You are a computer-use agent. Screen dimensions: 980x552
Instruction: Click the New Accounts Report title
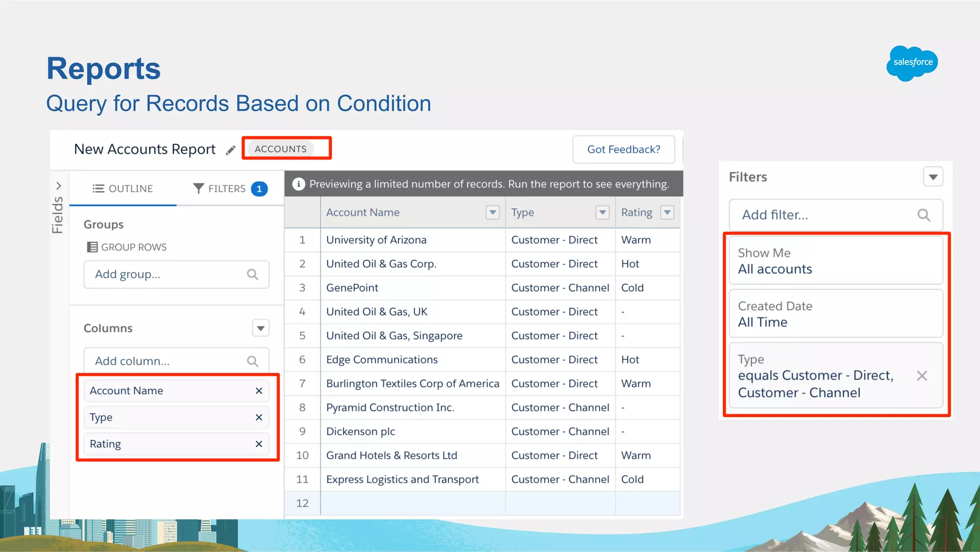tap(145, 149)
